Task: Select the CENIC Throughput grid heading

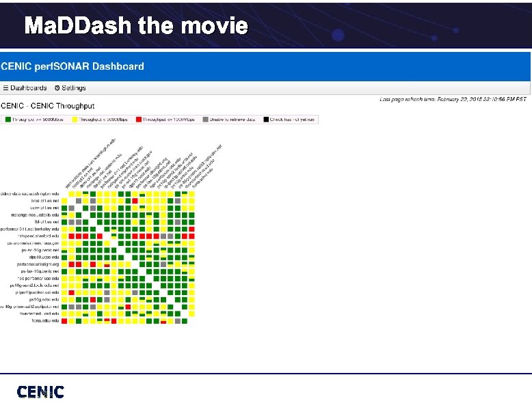Action: 47,106
